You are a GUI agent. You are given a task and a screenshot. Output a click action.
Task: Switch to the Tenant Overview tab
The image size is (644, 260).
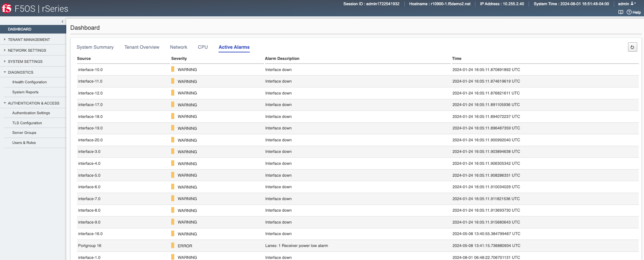142,47
